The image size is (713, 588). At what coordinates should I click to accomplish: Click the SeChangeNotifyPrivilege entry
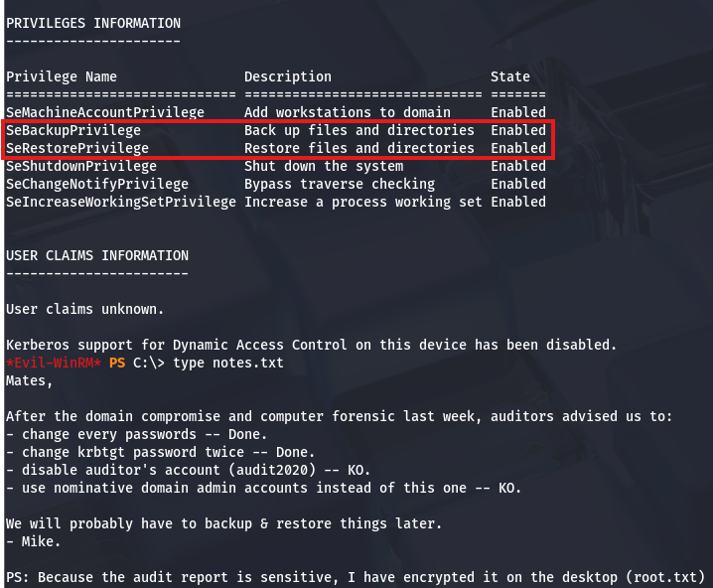(97, 184)
